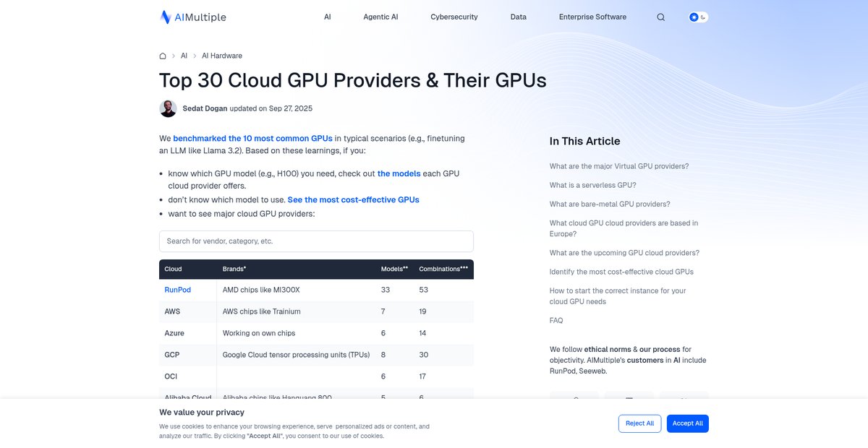Click Sedat Dogan's avatar photo

(x=168, y=108)
